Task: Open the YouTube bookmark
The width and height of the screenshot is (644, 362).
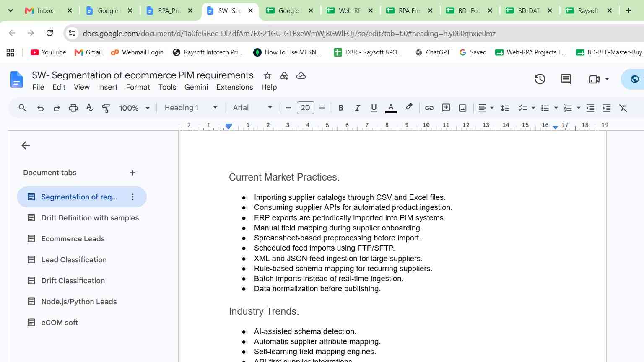Action: coord(48,52)
